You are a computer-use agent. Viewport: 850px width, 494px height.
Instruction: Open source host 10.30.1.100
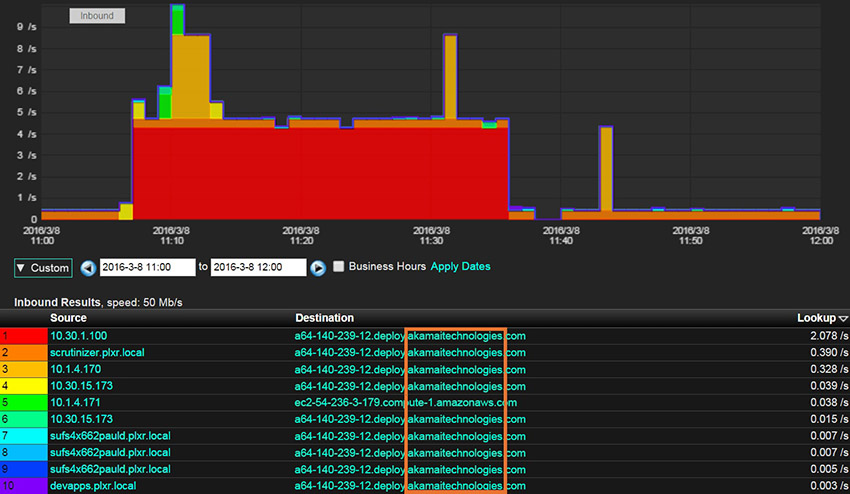pyautogui.click(x=79, y=336)
